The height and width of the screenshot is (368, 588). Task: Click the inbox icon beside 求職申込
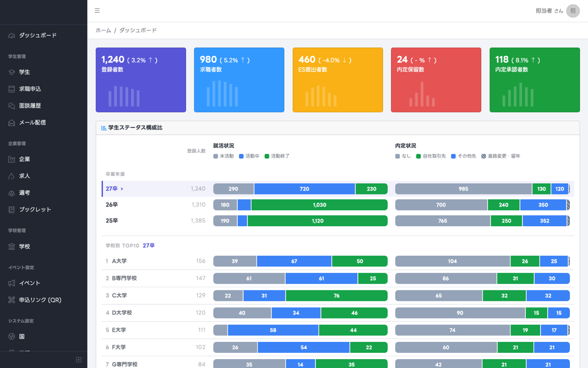pos(12,89)
